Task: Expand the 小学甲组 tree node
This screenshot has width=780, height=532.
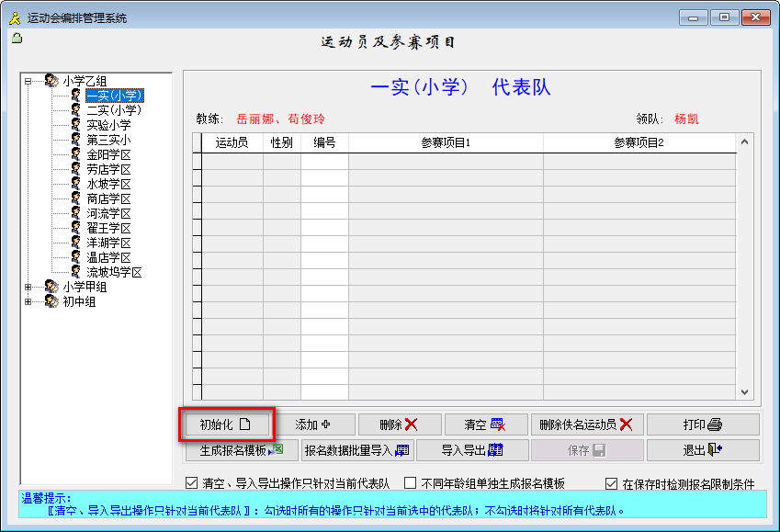Action: (28, 287)
